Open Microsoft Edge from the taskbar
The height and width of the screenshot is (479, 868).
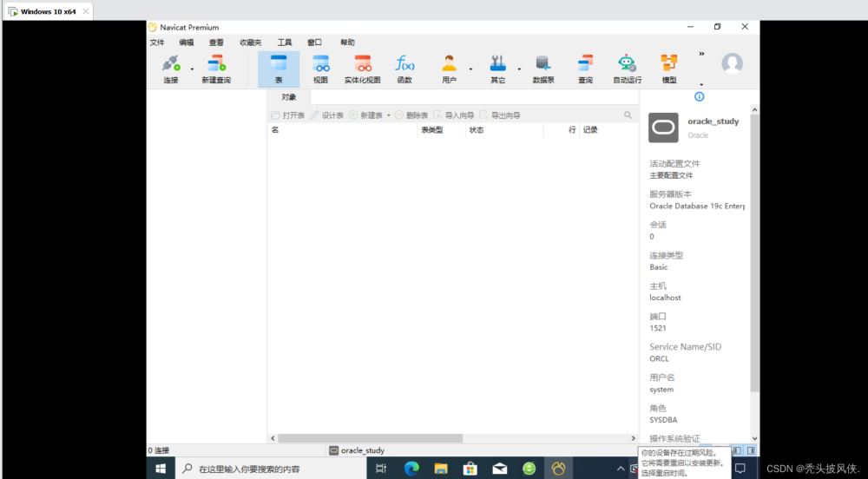[411, 469]
